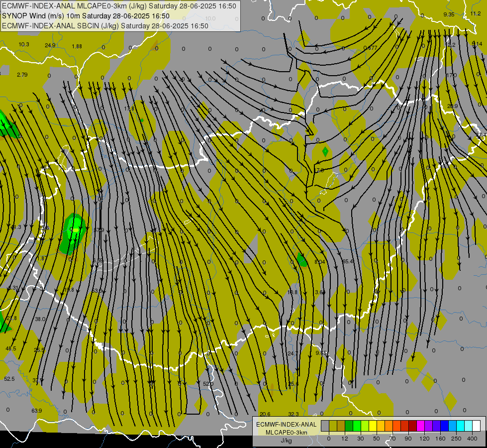Click the map value '38.0'
This screenshot has width=487, height=448.
40,319
